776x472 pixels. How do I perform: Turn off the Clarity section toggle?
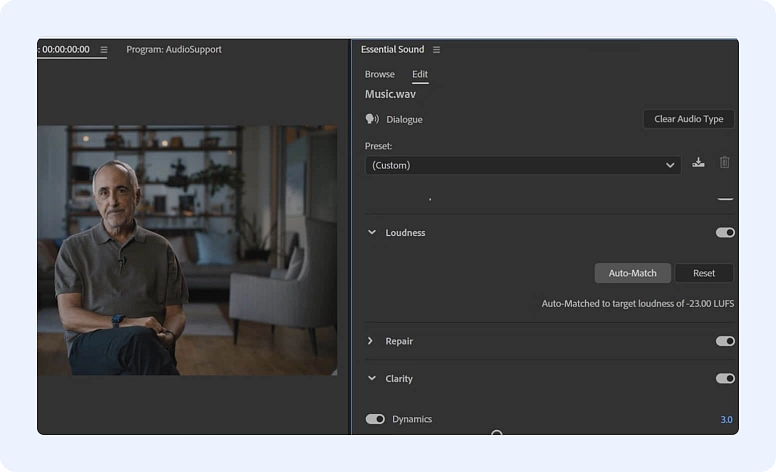tap(725, 379)
